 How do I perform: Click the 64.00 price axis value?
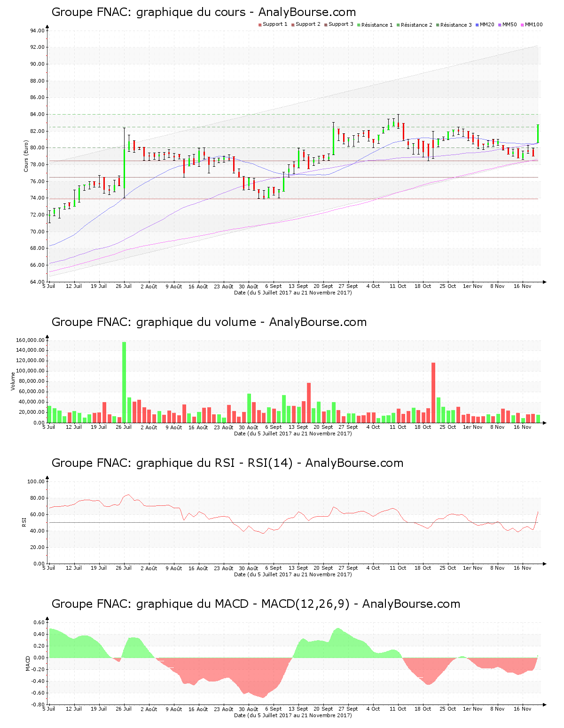38,282
